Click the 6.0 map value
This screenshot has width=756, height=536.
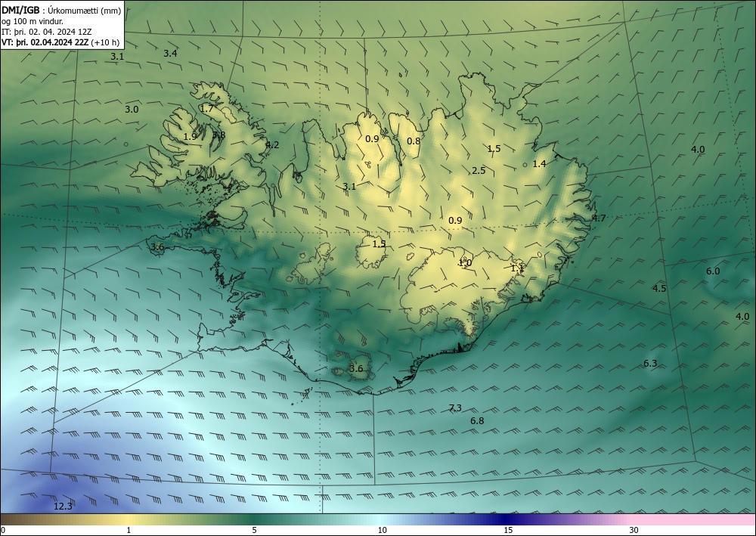coord(713,271)
